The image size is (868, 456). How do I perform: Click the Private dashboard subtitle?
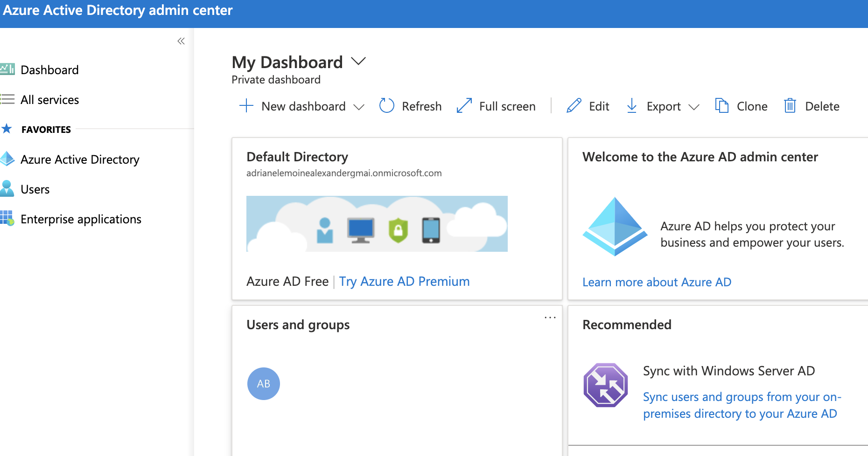point(276,80)
